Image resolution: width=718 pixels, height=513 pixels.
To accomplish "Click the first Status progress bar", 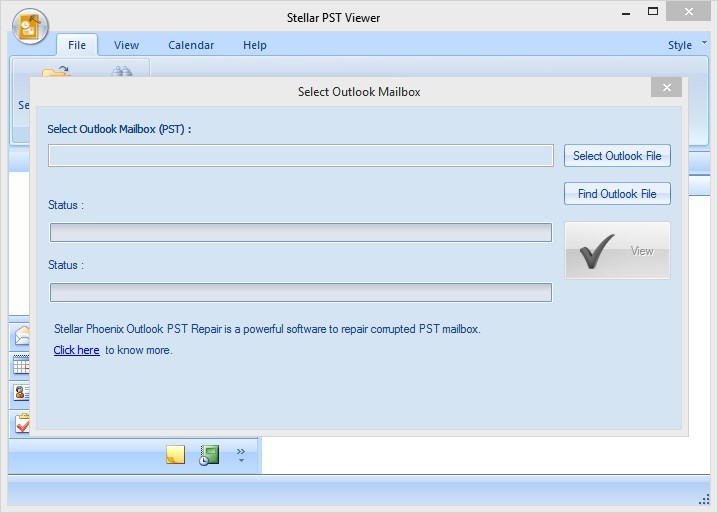I will coord(301,233).
